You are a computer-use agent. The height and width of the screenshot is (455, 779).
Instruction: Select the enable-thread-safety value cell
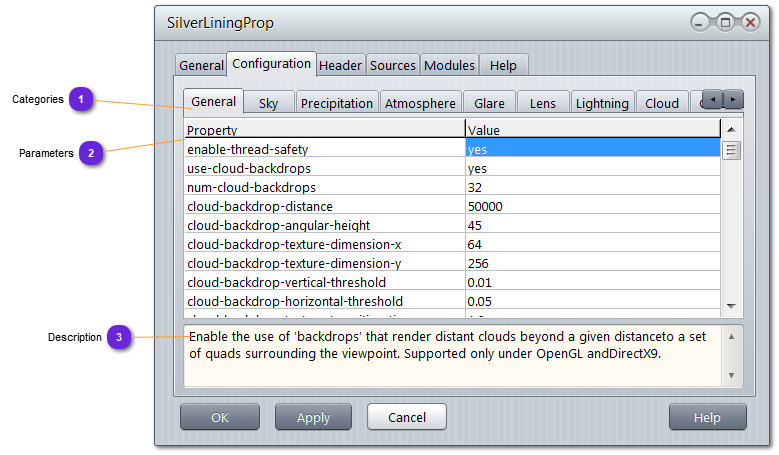click(x=592, y=149)
